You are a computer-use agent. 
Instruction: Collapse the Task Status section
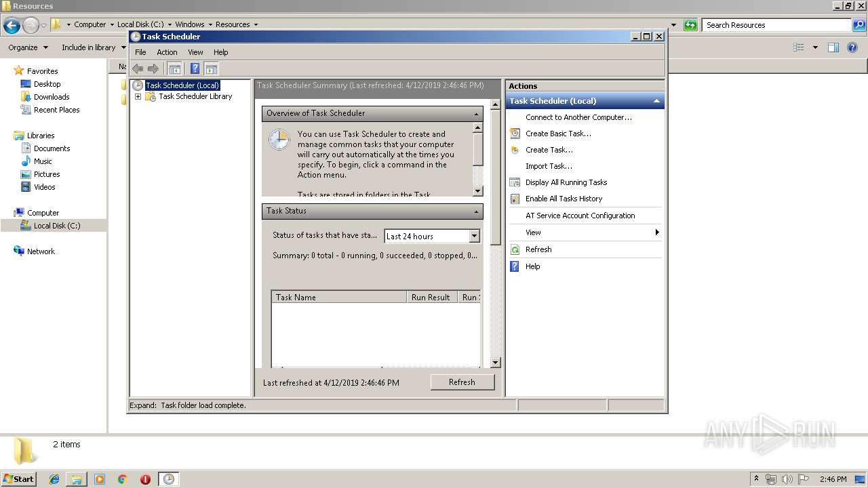pyautogui.click(x=476, y=211)
